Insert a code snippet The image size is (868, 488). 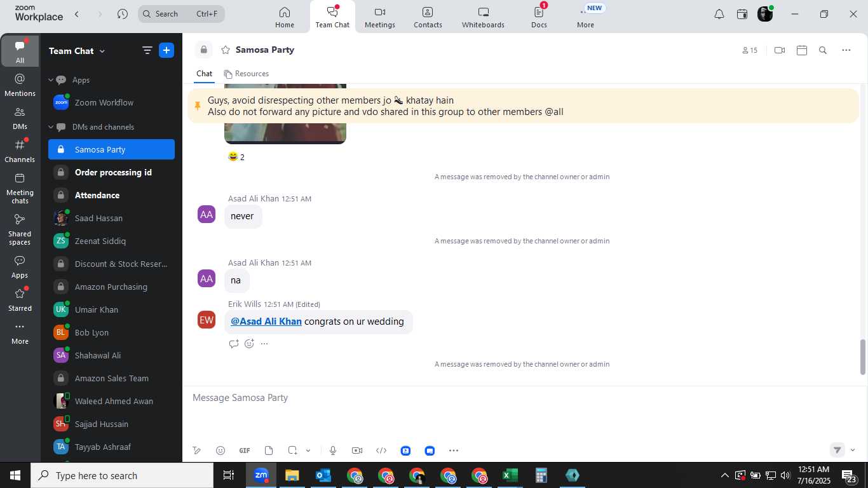(381, 451)
